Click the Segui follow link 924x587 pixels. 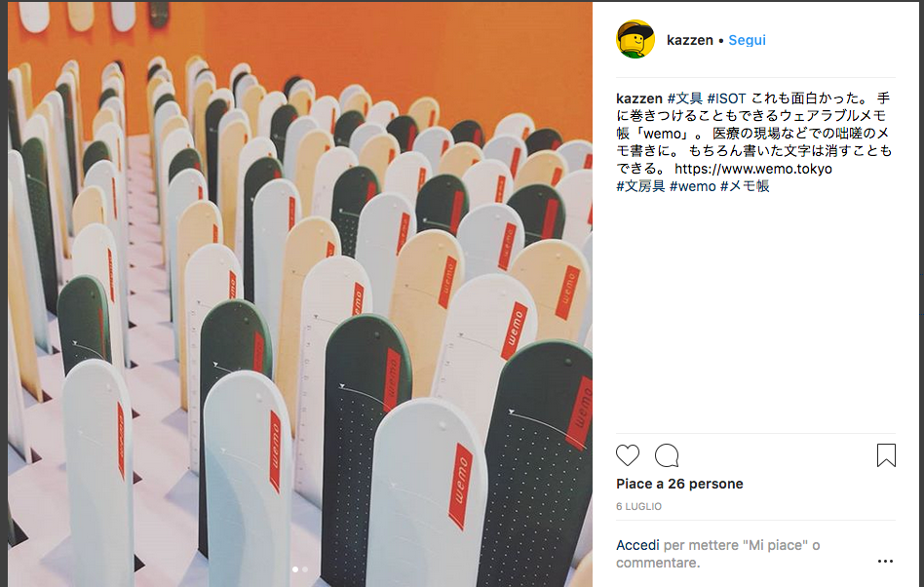[747, 40]
